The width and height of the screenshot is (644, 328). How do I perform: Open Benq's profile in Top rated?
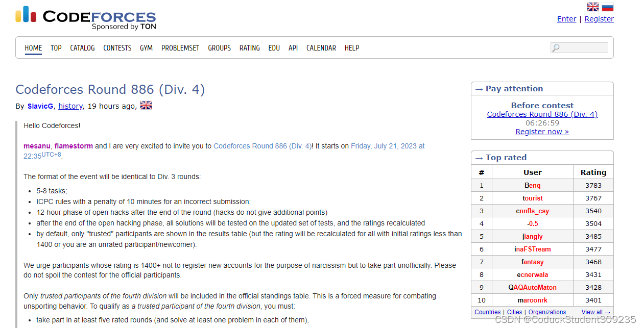click(x=533, y=186)
